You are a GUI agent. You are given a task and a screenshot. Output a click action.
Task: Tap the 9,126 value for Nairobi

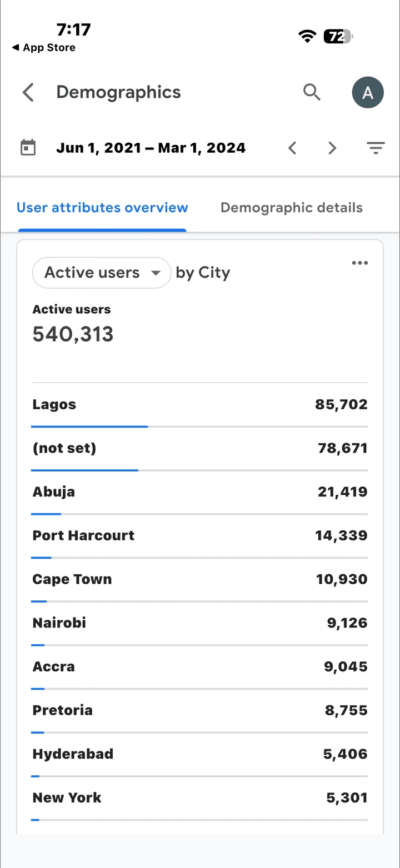tap(347, 623)
